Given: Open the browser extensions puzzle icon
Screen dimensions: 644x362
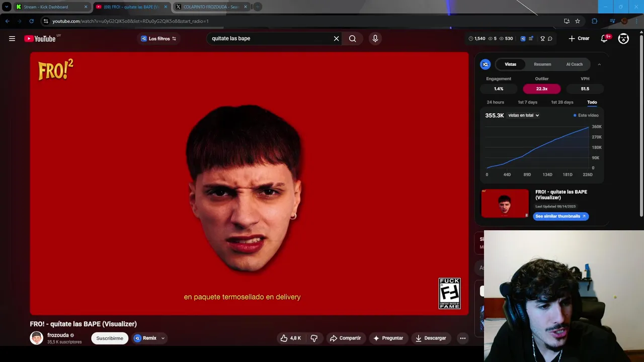Looking at the screenshot, I should (595, 21).
